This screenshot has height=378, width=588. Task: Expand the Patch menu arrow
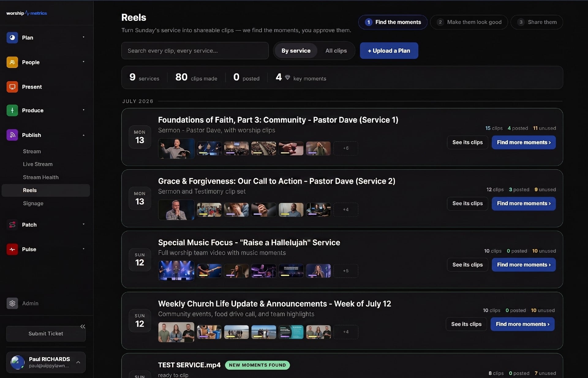83,224
